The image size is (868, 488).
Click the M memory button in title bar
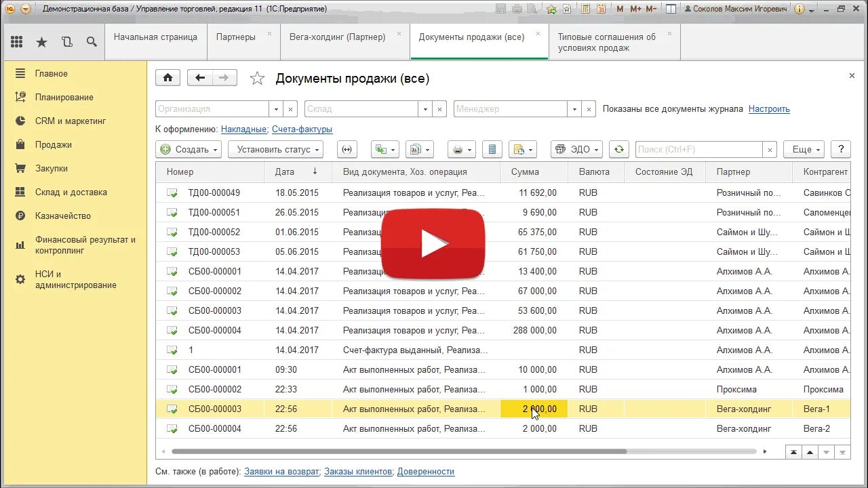pos(620,9)
